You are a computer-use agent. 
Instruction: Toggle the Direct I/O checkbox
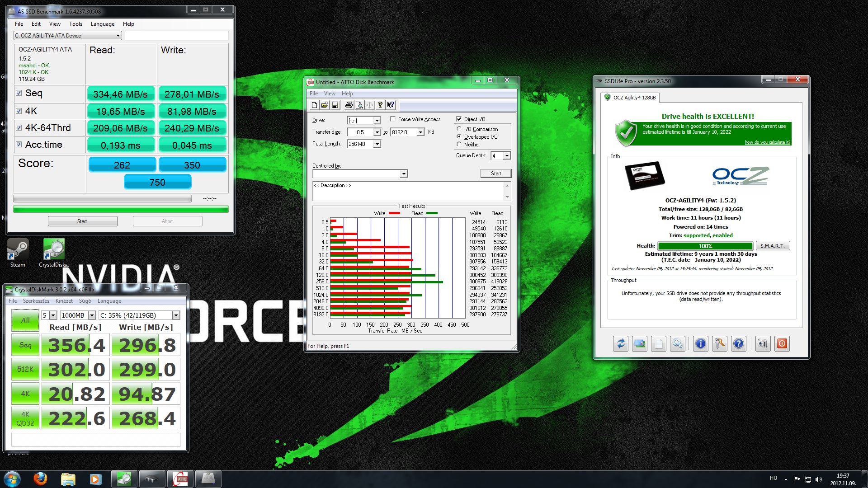coord(459,119)
